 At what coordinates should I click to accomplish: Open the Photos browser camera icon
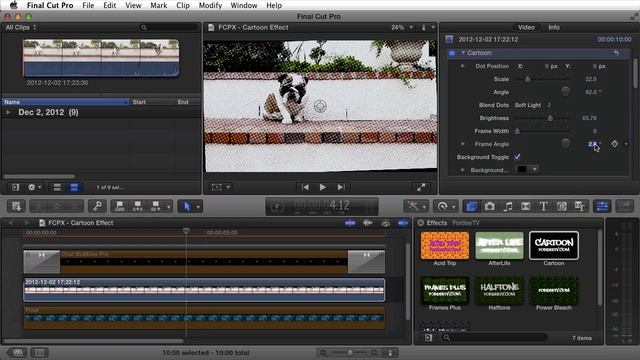click(x=489, y=206)
